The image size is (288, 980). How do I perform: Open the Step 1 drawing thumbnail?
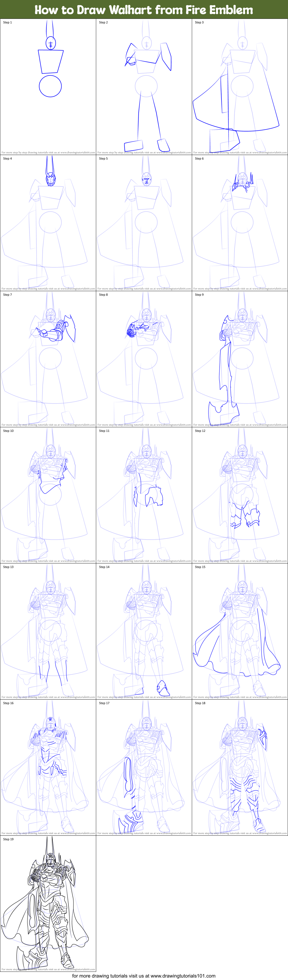48,87
